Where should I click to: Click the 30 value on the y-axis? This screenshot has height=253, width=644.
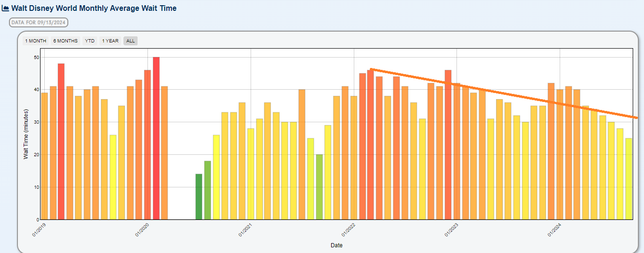click(x=36, y=122)
